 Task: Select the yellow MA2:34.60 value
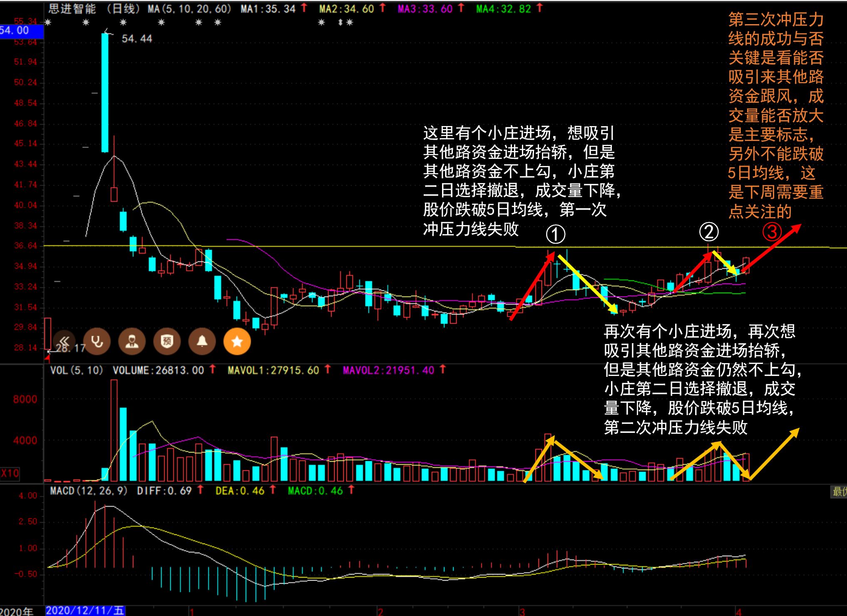click(347, 9)
